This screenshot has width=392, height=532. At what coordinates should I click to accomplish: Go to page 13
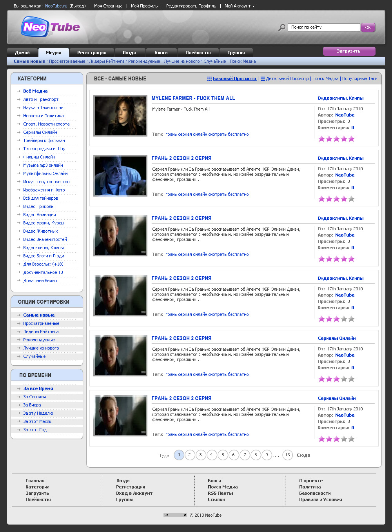pos(287,455)
